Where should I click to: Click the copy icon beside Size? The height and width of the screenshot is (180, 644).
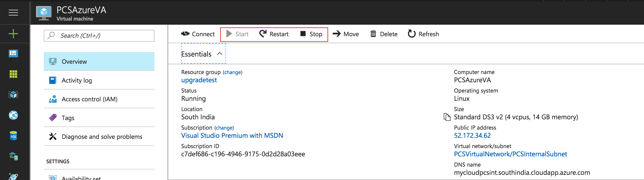coord(447,117)
